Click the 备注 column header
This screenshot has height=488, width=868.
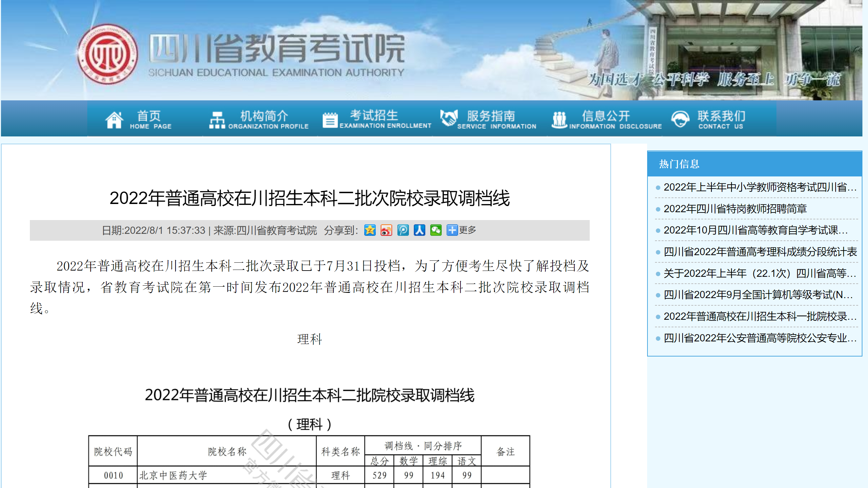[x=505, y=452]
